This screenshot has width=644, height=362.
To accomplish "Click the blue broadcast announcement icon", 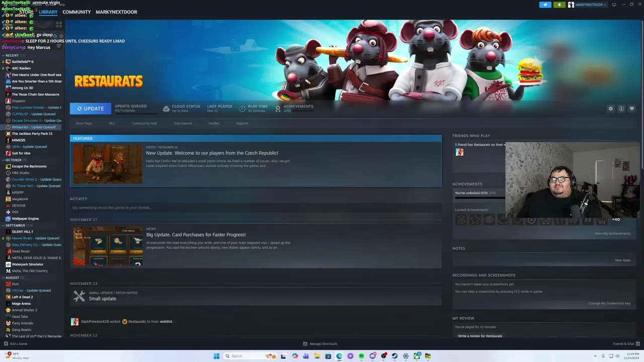I will pyautogui.click(x=545, y=5).
